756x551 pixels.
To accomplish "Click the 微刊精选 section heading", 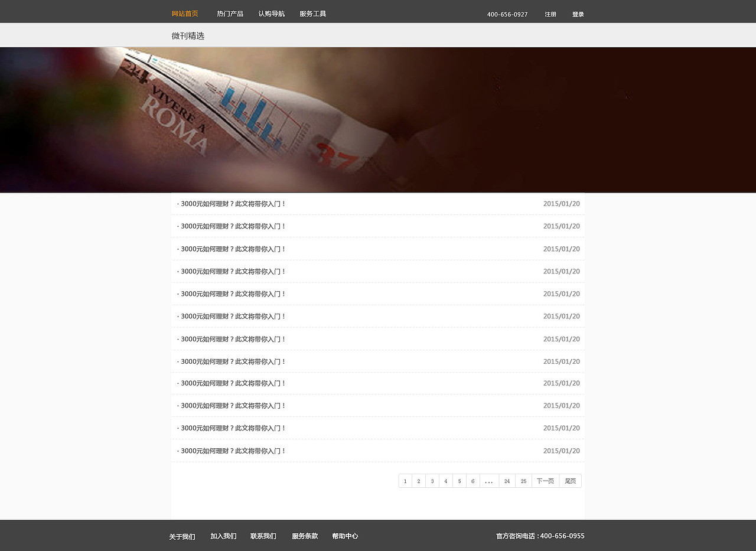I will pos(188,36).
